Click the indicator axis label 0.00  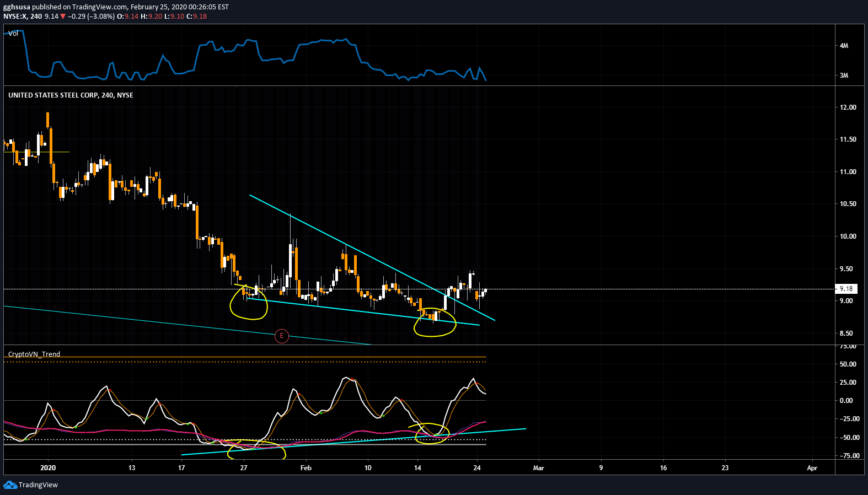click(846, 401)
